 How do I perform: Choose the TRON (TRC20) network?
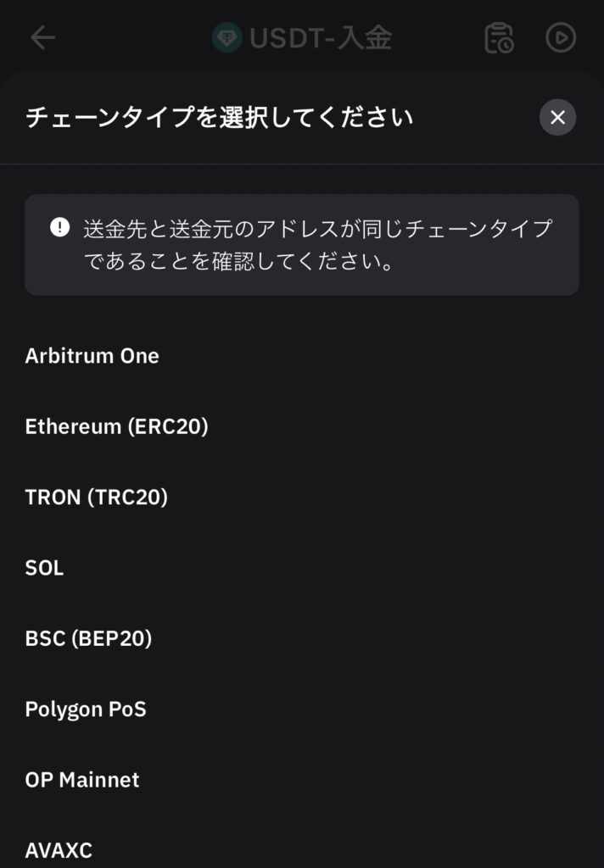coord(302,497)
